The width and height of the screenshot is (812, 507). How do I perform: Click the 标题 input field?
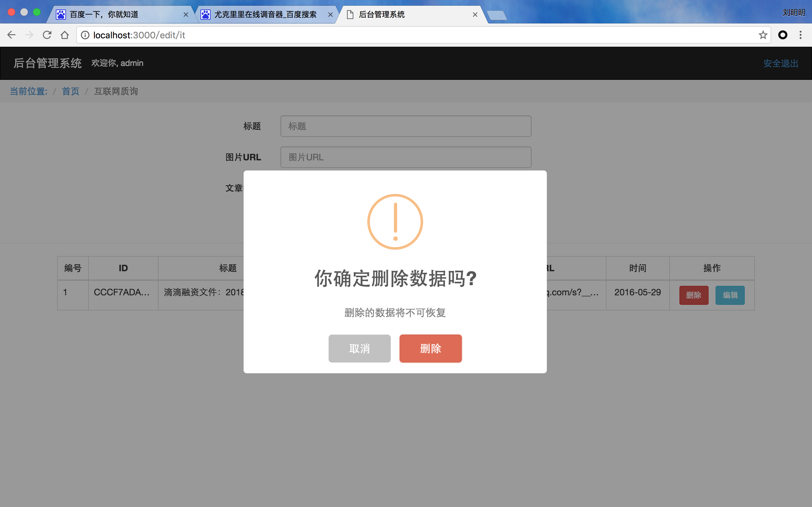pyautogui.click(x=406, y=126)
